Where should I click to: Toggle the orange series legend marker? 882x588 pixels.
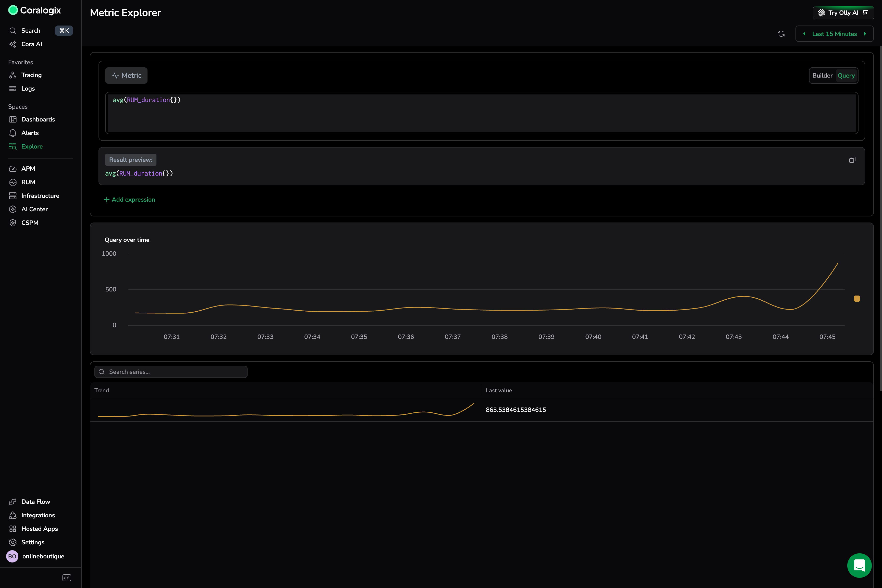(x=857, y=299)
